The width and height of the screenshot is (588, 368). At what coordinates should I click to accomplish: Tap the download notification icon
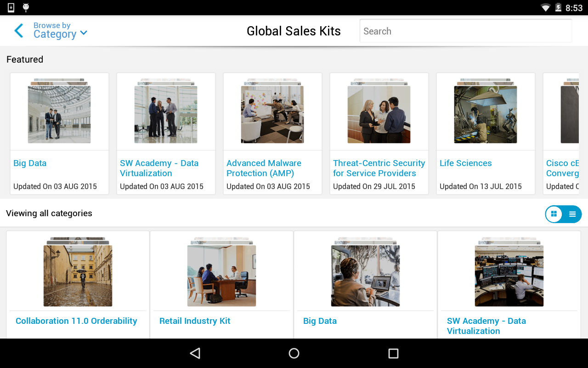point(11,7)
